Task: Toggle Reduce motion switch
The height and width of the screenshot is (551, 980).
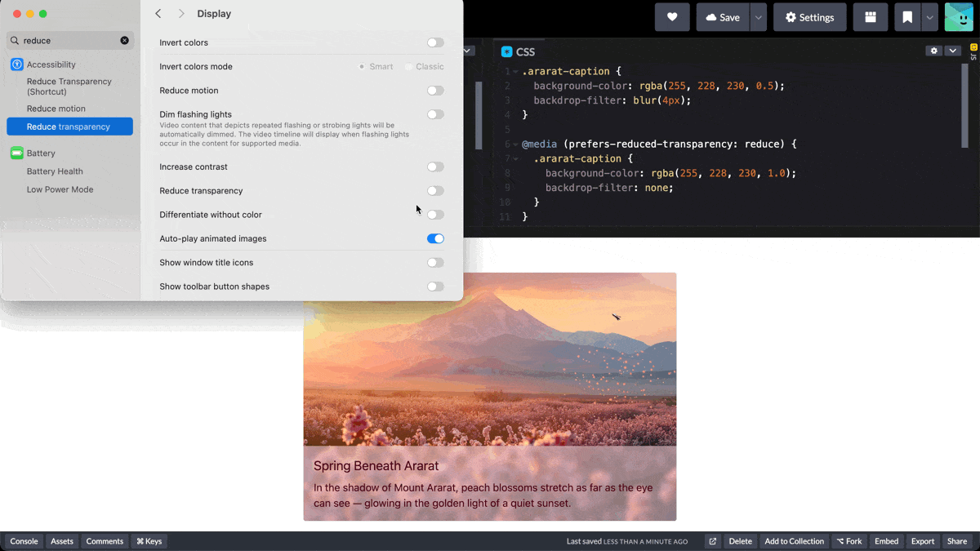Action: coord(435,91)
